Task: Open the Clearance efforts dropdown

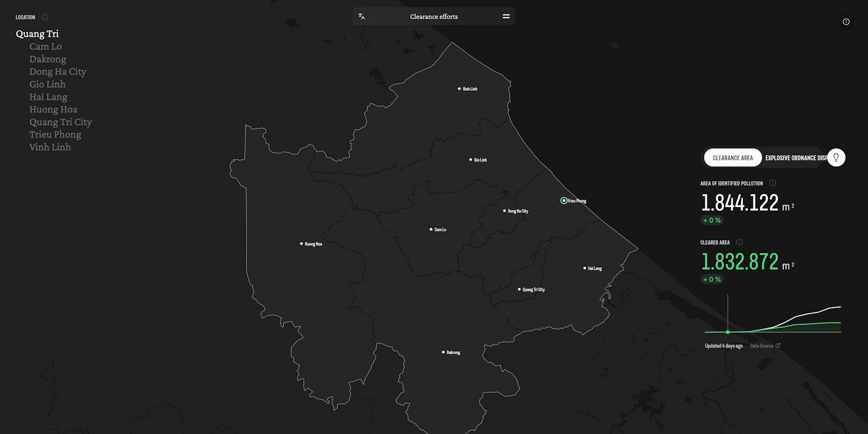Action: click(x=433, y=16)
